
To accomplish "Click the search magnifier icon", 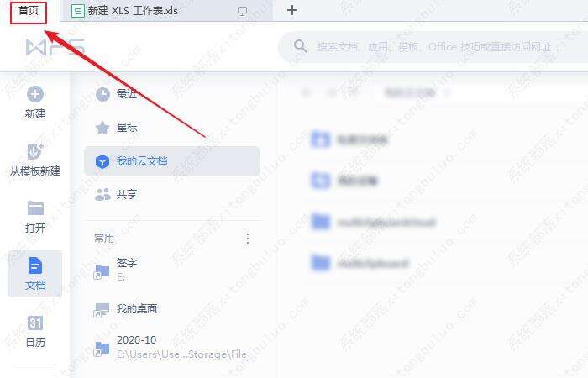I will [301, 46].
